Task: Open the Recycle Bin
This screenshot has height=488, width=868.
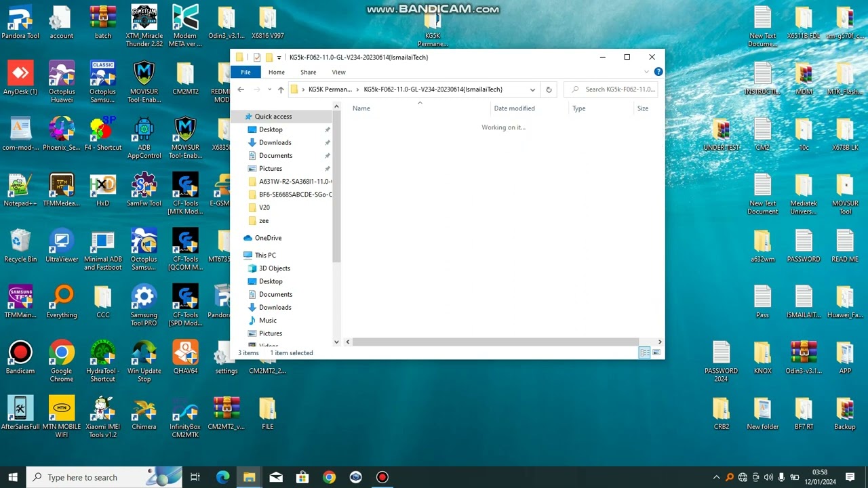Action: click(x=20, y=245)
